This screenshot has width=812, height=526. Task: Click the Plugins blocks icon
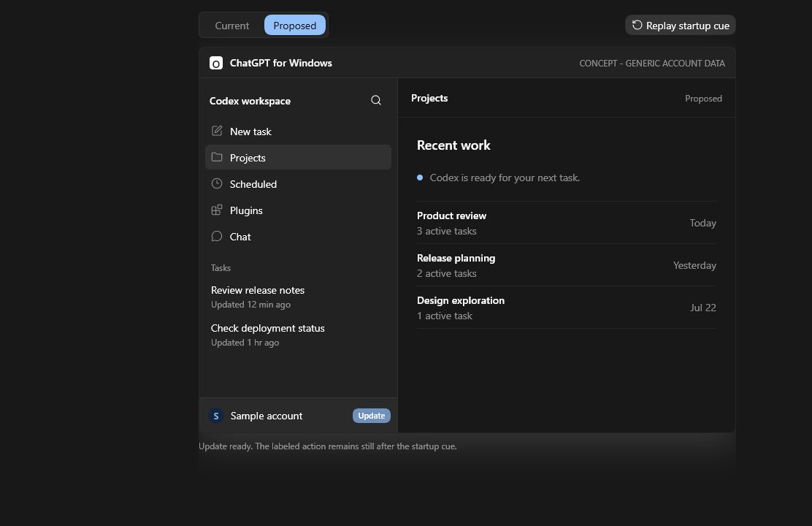pyautogui.click(x=216, y=210)
